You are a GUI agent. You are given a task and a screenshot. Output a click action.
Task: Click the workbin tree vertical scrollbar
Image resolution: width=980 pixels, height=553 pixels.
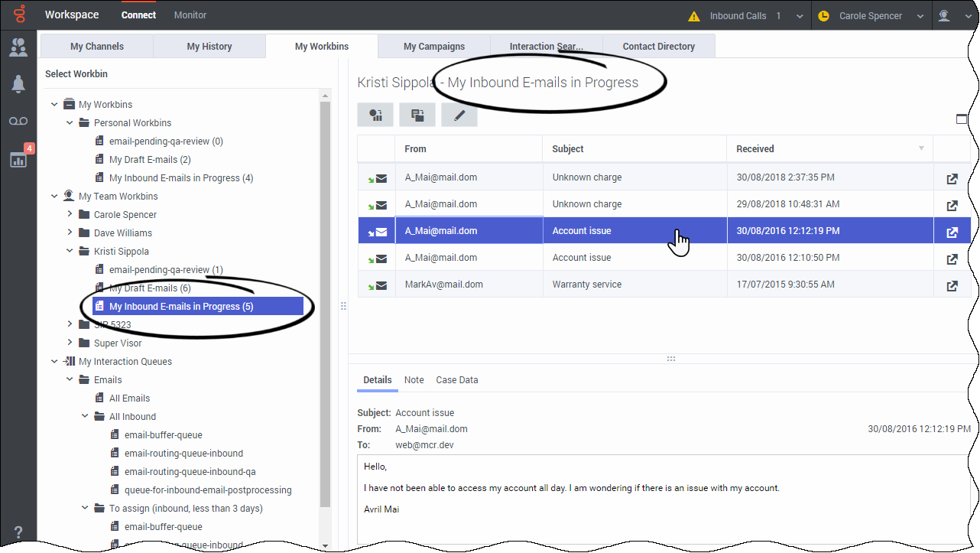[325, 304]
